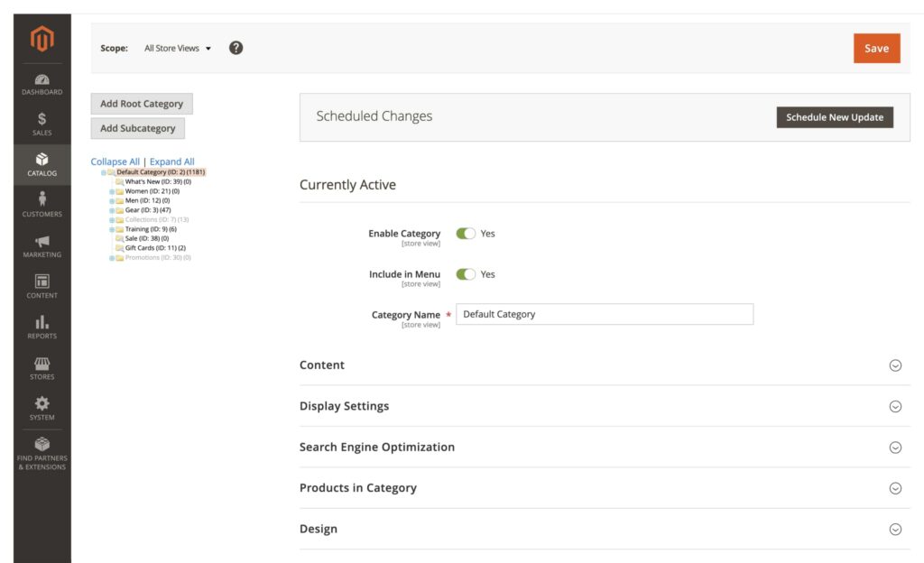The height and width of the screenshot is (563, 924).
Task: Click the help question mark icon beside Scope
Action: [236, 48]
